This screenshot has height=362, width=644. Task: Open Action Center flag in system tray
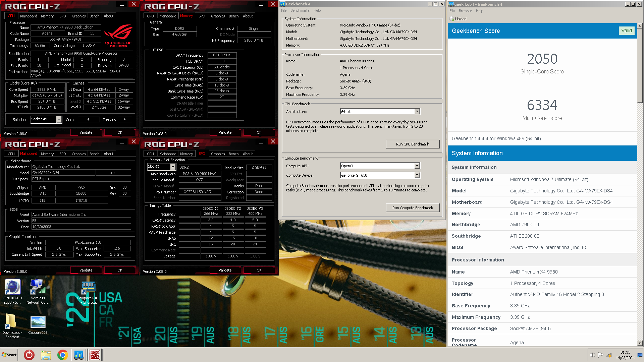tap(600, 355)
